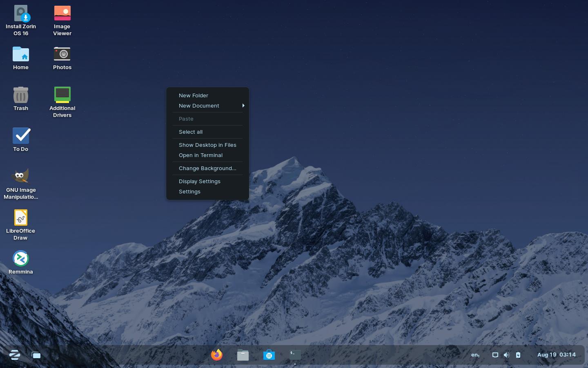The image size is (588, 368).
Task: Open the Firefox browser in taskbar
Action: point(217,355)
